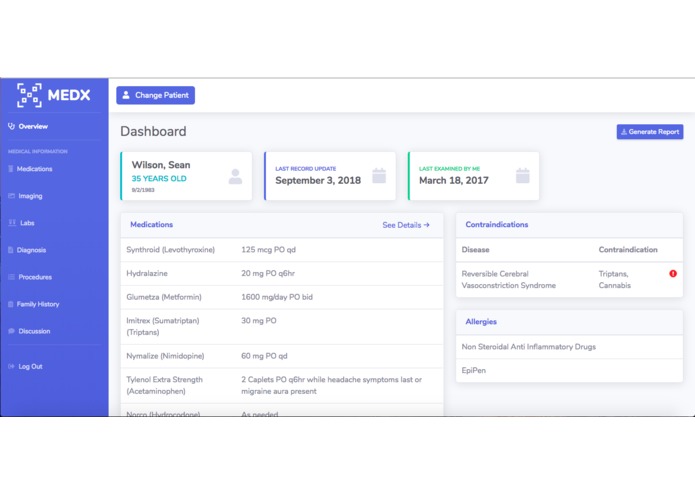Click the Contraindication column header

coord(628,249)
